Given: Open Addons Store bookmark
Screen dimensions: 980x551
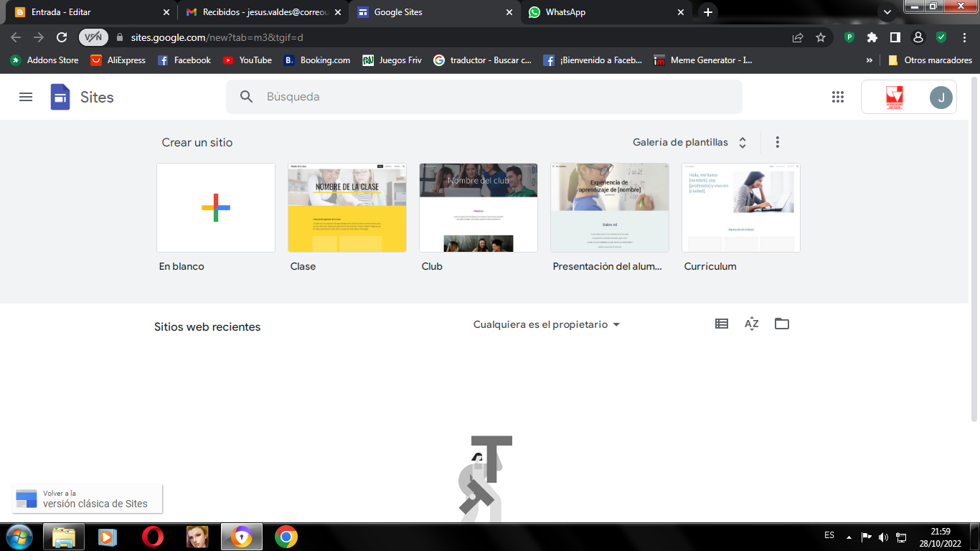Looking at the screenshot, I should click(44, 60).
